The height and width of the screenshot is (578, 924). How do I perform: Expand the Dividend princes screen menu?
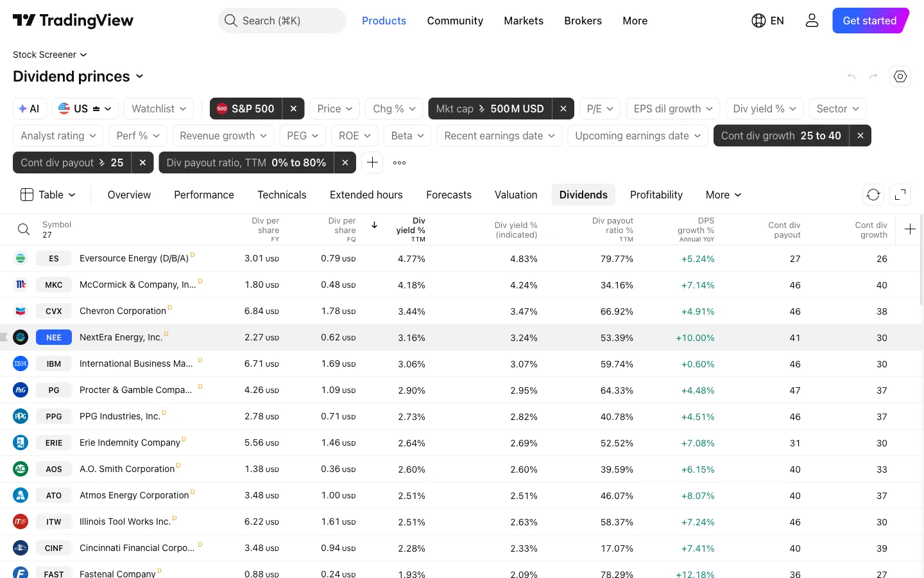point(78,76)
